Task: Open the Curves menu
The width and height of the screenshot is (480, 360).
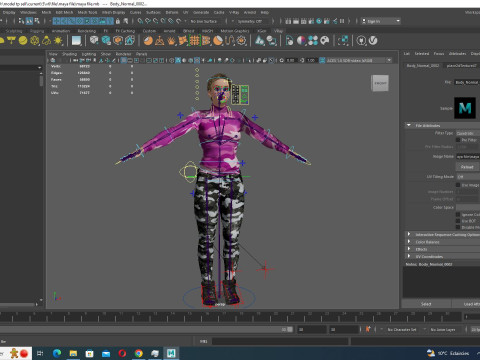Action: 135,12
